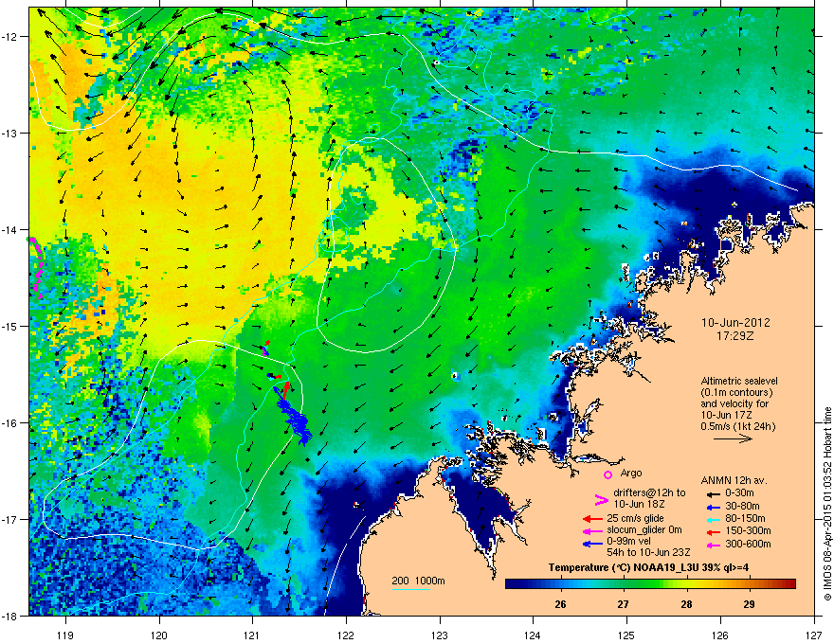
Task: Click the colorbar tick label '27'
Action: pos(623,604)
